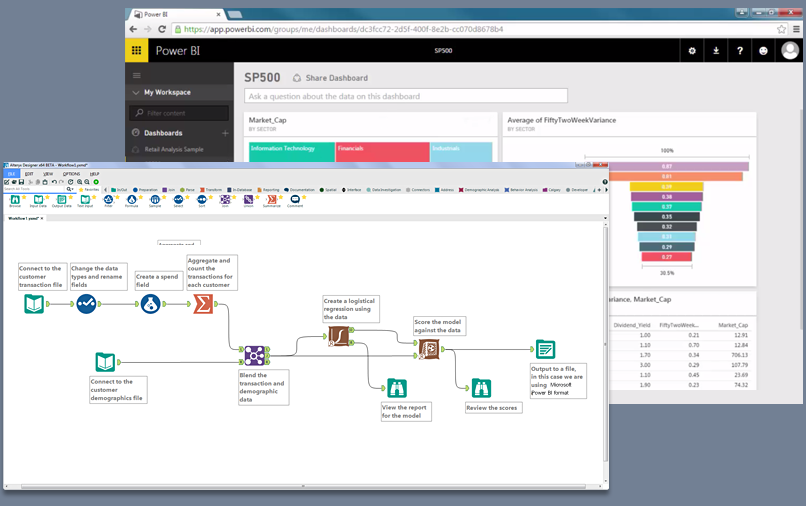Click the Undo icon in Alteryx toolbar
The width and height of the screenshot is (806, 506).
click(x=54, y=182)
